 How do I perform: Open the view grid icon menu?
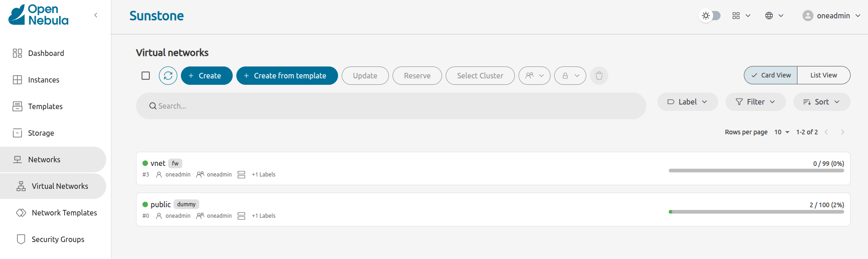tap(741, 16)
